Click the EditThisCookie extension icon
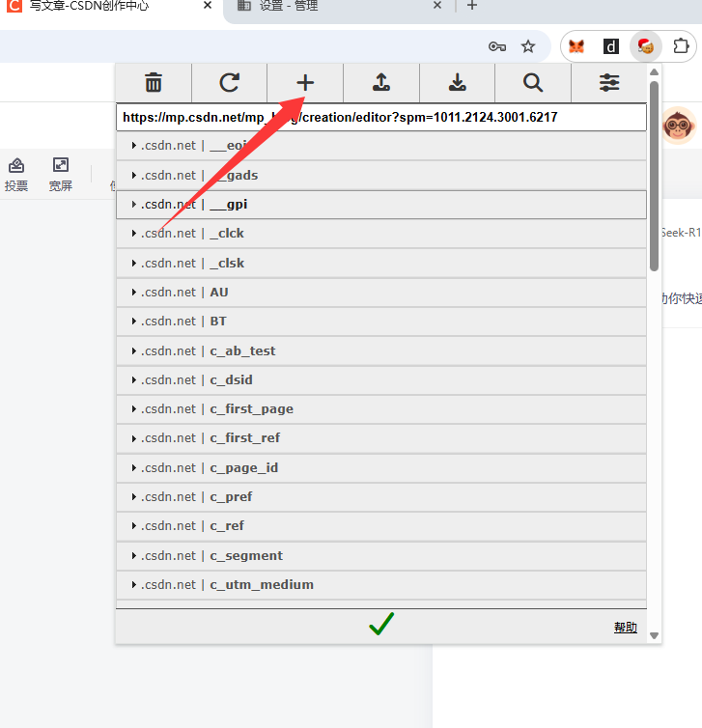The height and width of the screenshot is (728, 702). click(645, 46)
